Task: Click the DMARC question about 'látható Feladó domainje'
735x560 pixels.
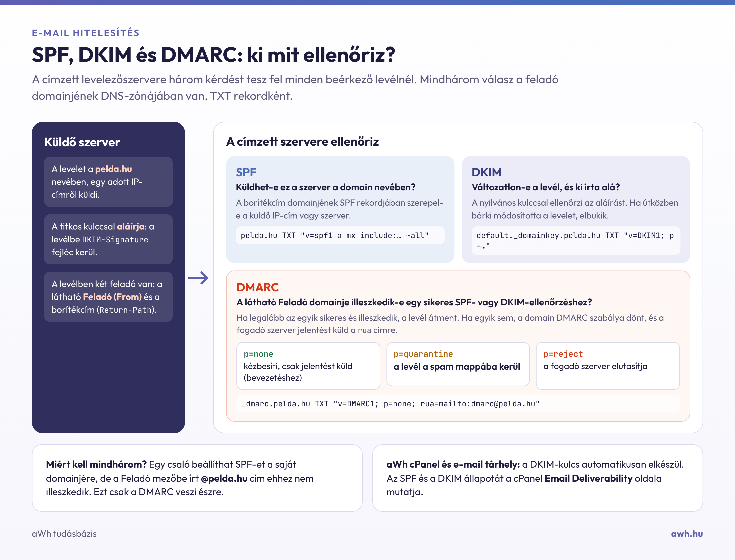Action: tap(414, 302)
